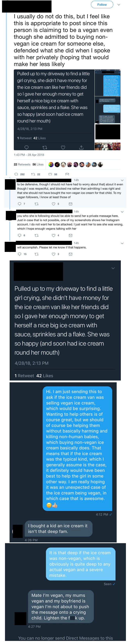Image resolution: width=136 pixels, height=644 pixels.
Task: Click the retweet icon on the 'you who she is following' reply
Action: point(37,235)
